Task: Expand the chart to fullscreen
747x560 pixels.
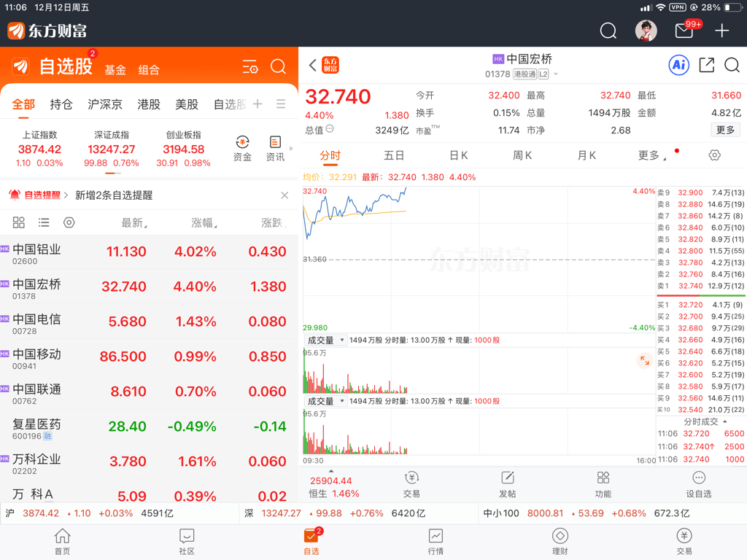Action: point(645,360)
